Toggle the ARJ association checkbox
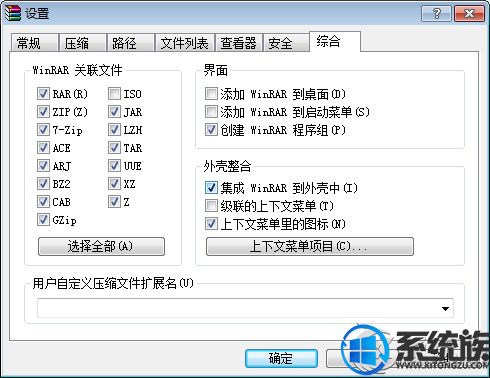 tap(43, 166)
